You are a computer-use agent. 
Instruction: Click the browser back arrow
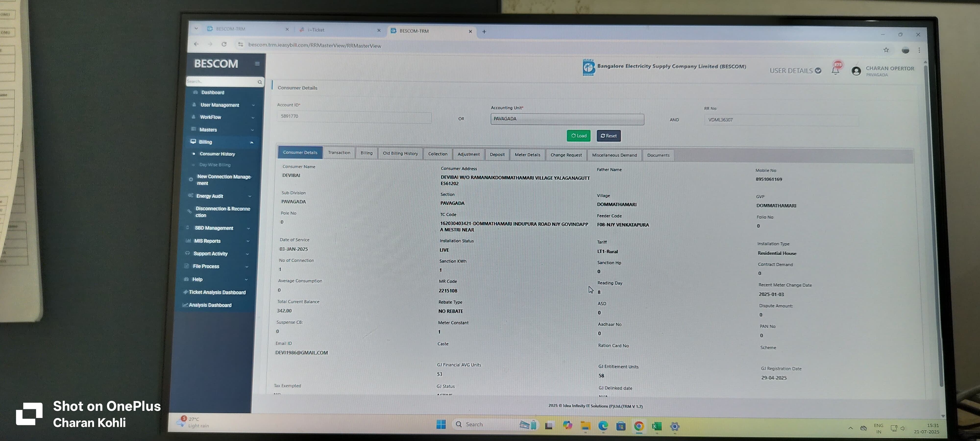(196, 44)
